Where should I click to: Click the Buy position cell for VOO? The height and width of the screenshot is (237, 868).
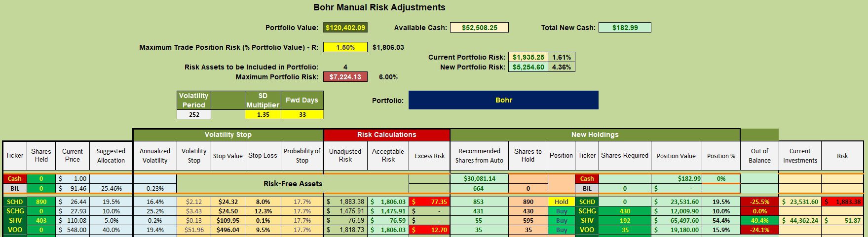(562, 230)
